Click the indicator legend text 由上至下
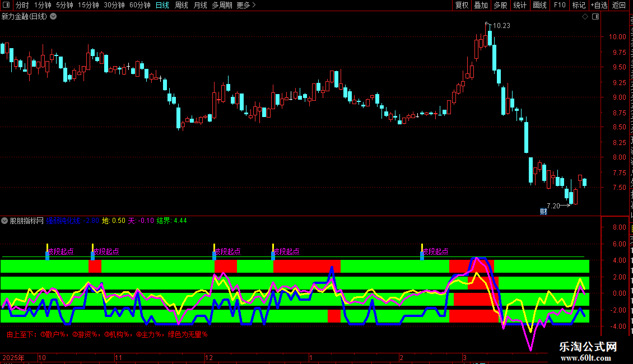This screenshot has height=364, width=633. [107, 334]
